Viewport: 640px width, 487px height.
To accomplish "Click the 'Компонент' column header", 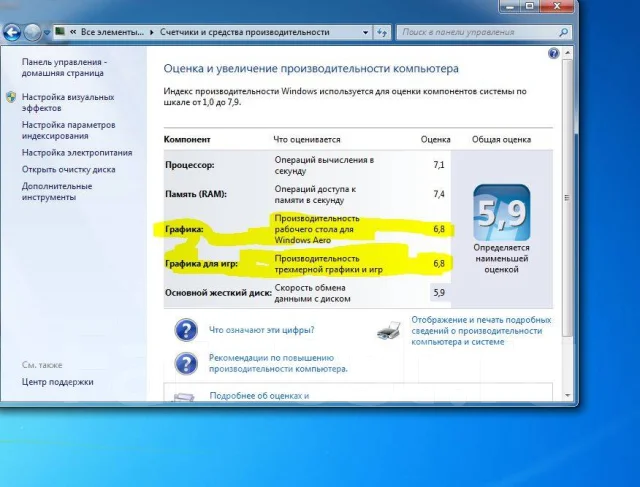I will pos(187,140).
